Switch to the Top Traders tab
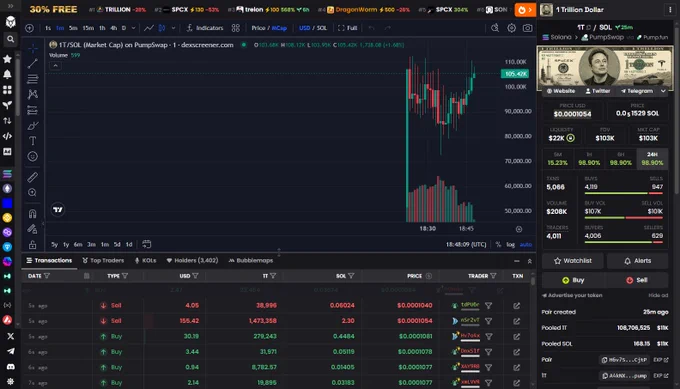The height and width of the screenshot is (389, 680). click(103, 261)
